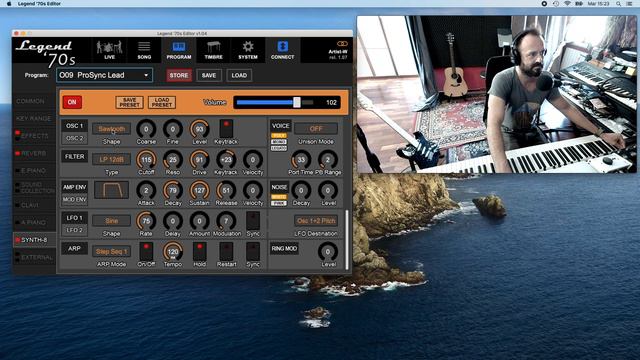Open the SYNTH-8 section in sidebar

point(34,240)
